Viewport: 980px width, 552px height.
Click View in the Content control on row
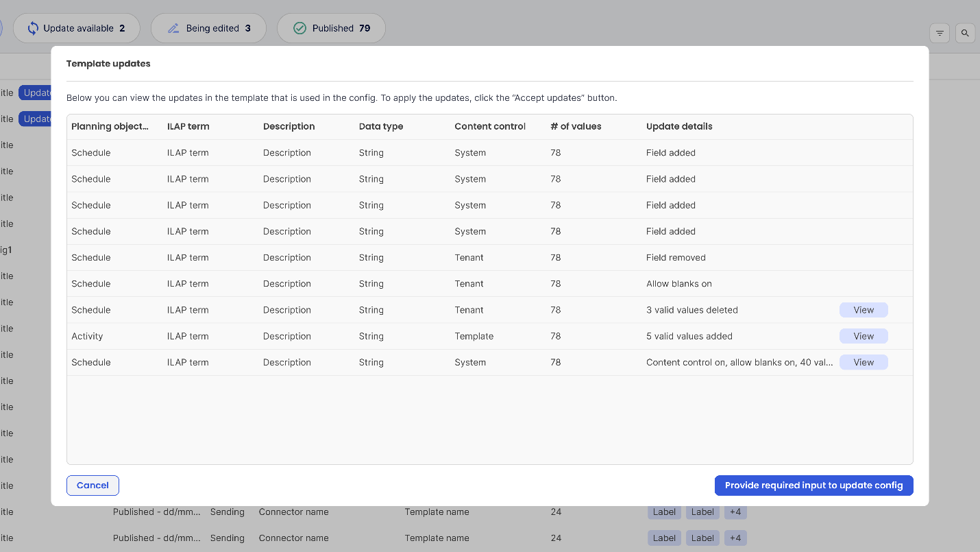point(863,362)
